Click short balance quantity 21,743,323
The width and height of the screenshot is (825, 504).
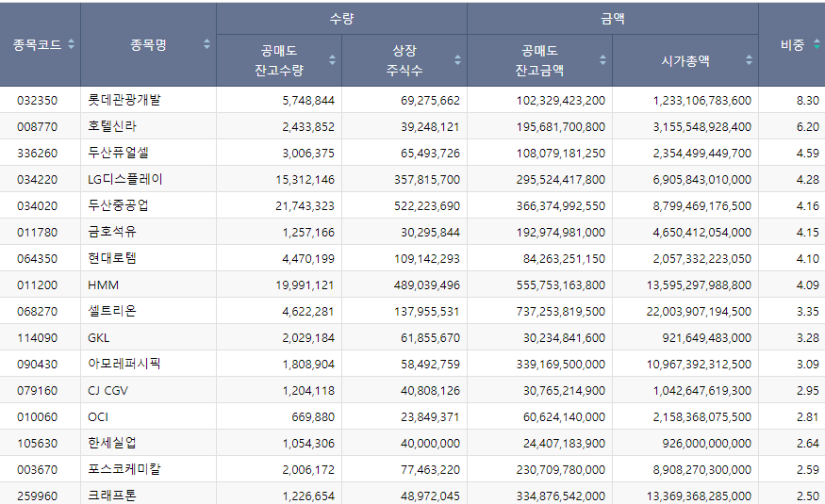[x=305, y=205]
